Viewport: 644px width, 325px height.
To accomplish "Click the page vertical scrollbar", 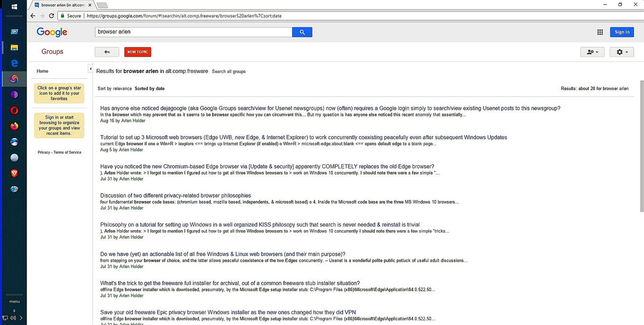I will pyautogui.click(x=641, y=146).
